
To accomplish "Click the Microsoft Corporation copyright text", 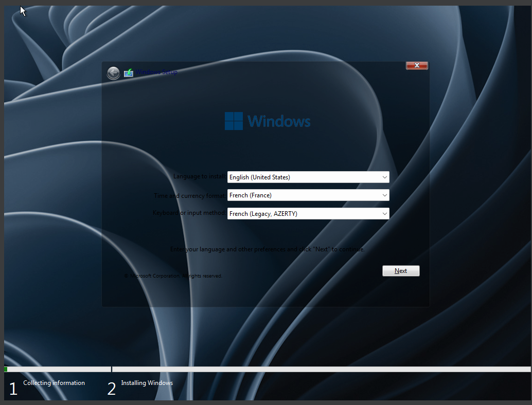I will 173,276.
